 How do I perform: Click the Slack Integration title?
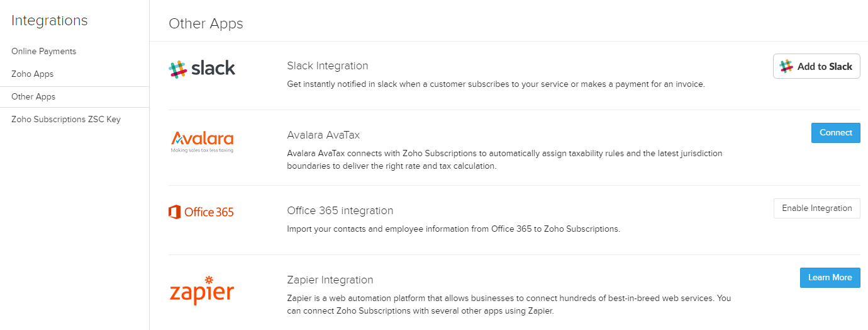[x=327, y=66]
